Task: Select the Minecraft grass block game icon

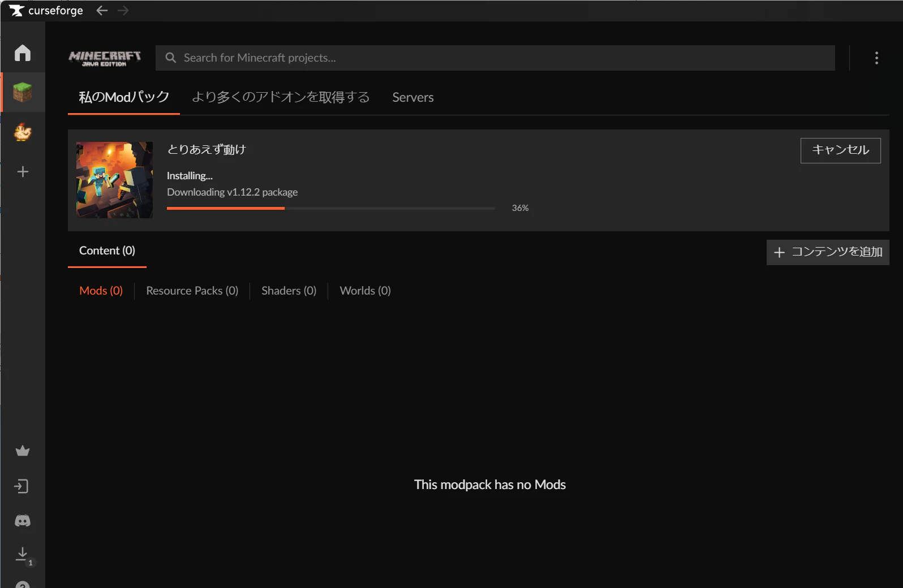Action: click(23, 92)
